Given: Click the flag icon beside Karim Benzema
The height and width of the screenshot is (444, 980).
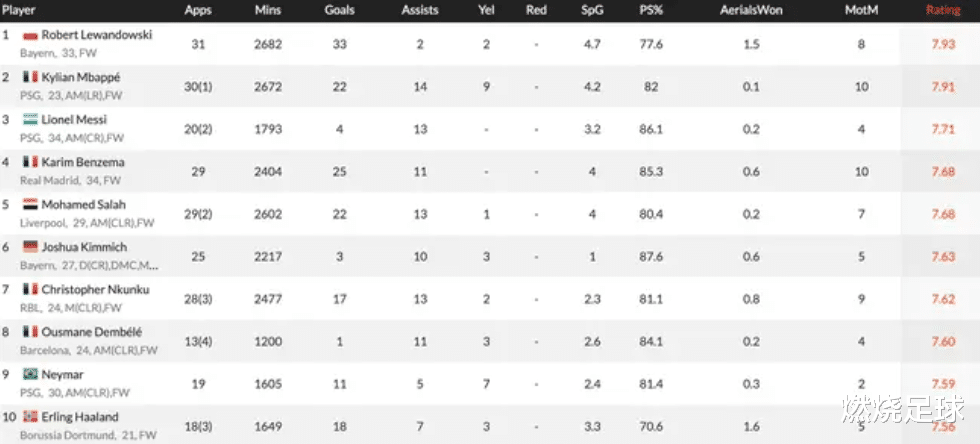Looking at the screenshot, I should coord(31,162).
